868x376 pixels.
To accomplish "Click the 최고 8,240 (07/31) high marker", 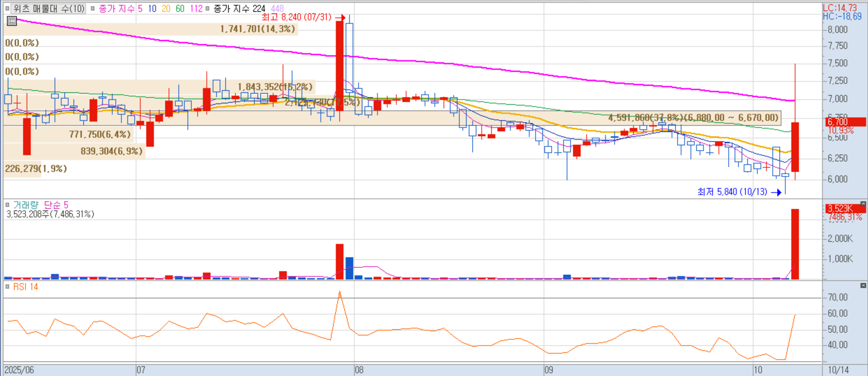I will point(297,17).
